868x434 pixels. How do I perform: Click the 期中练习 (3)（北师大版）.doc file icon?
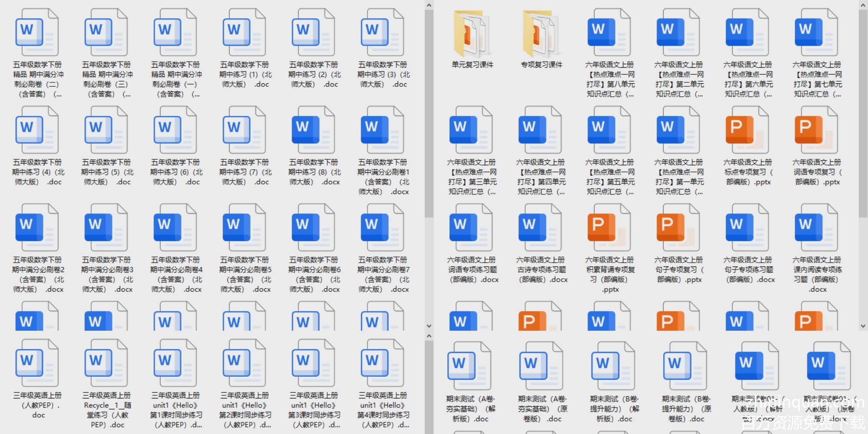382,33
